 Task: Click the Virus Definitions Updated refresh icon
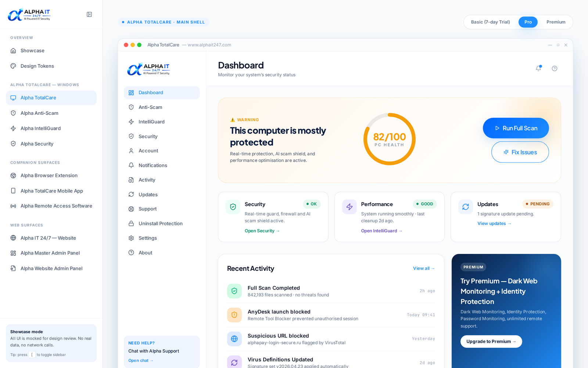(234, 362)
